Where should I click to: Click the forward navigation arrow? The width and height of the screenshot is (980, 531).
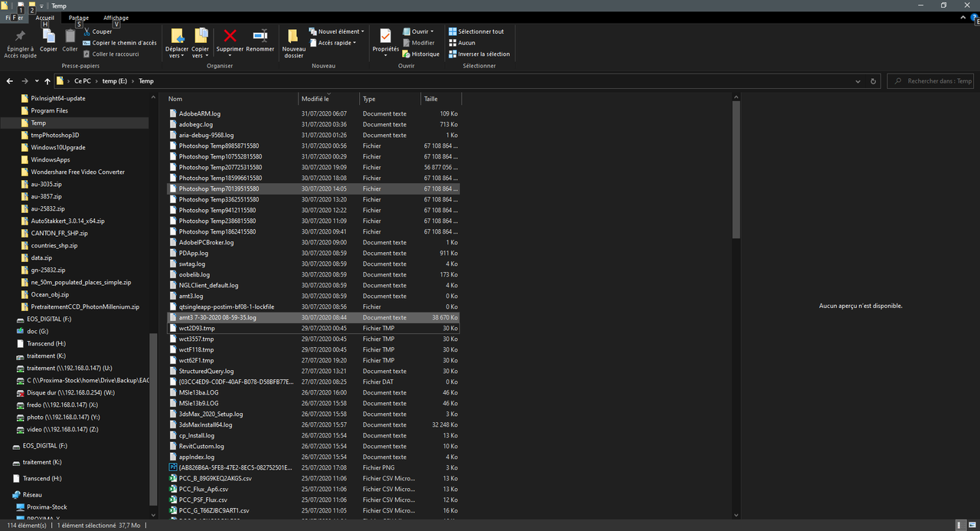click(25, 81)
